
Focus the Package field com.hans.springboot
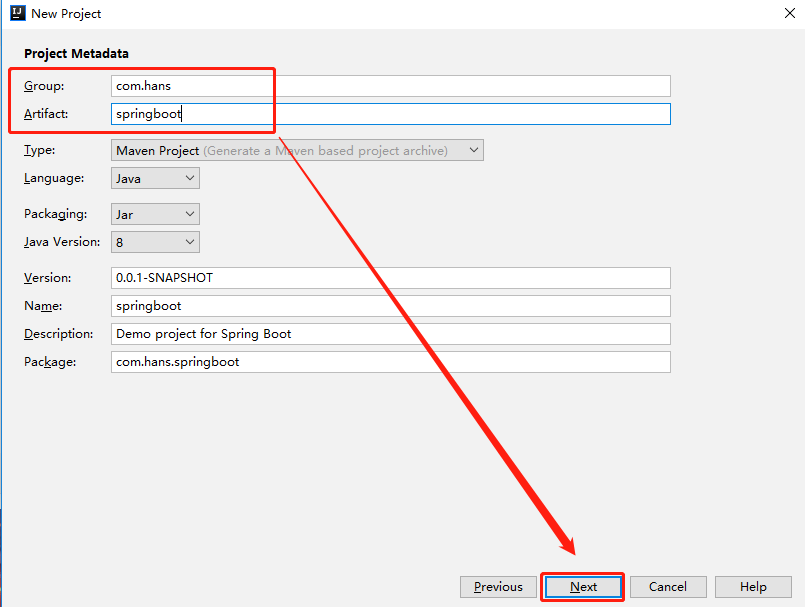(x=390, y=362)
